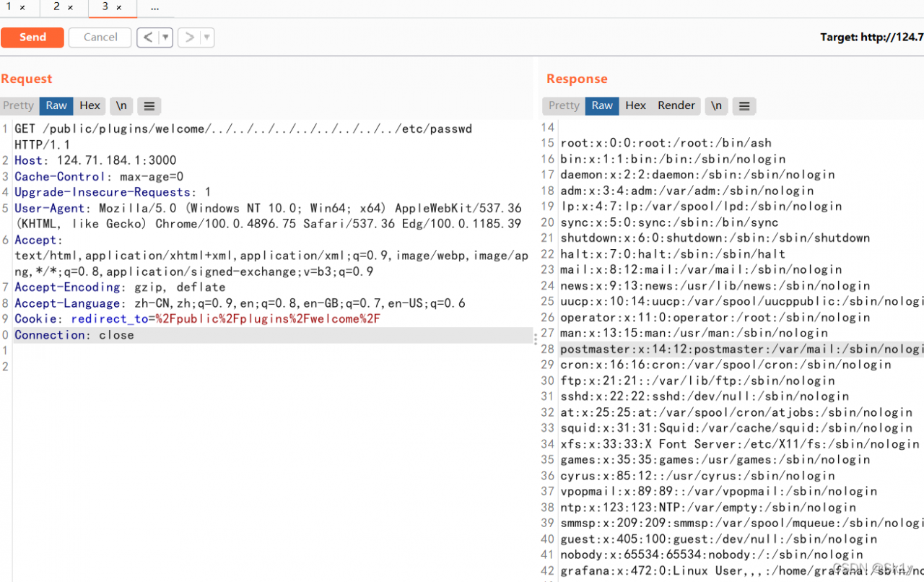Viewport: 924px width, 582px height.
Task: Click the mail:x:8:12 response line
Action: pos(701,270)
